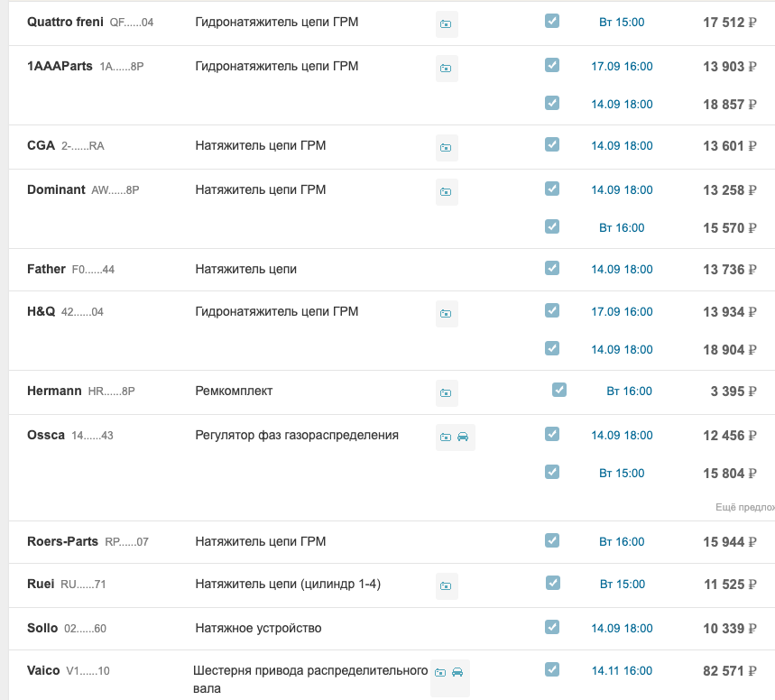Screen dimensions: 775x700
Task: Open Hermann Ремкомплект photo icon
Action: tap(446, 393)
